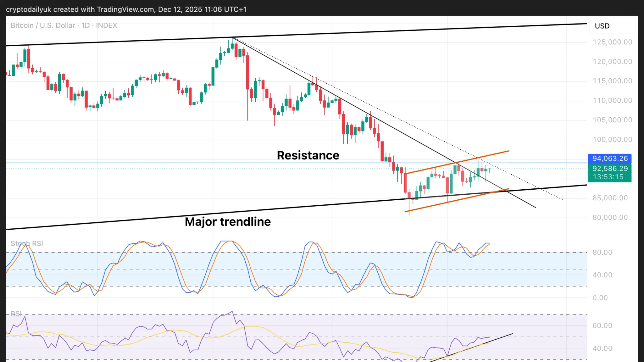Click the RSI indicator label
This screenshot has width=644, height=362.
(x=16, y=314)
